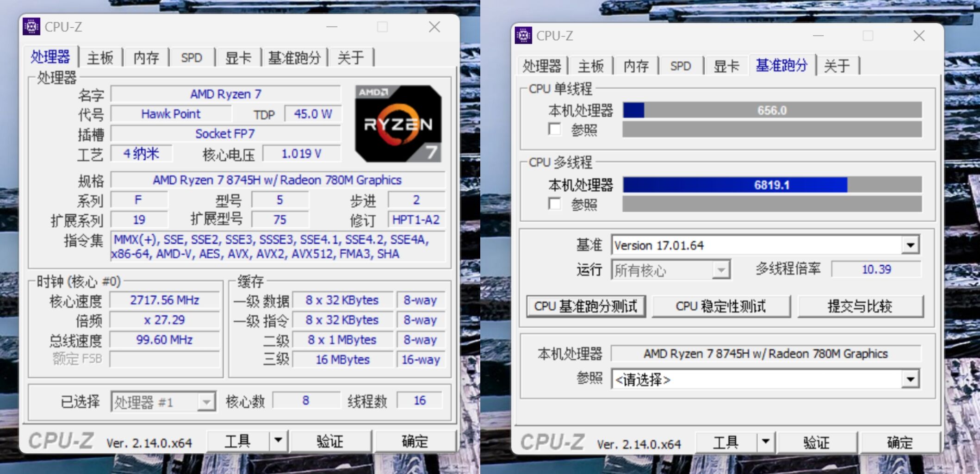980x474 pixels.
Task: Open the 处理器 #1 selection dropdown
Action: pos(206,401)
